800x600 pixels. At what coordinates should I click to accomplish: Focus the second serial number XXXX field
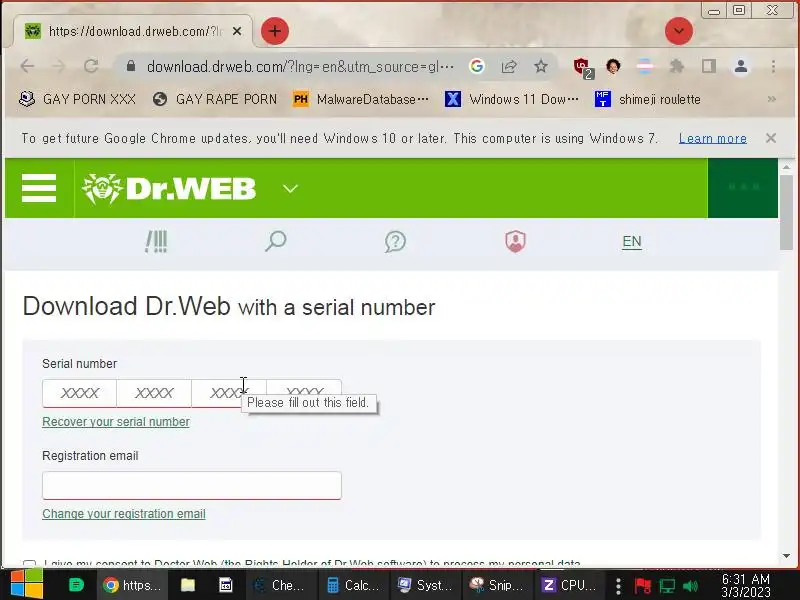click(x=154, y=393)
